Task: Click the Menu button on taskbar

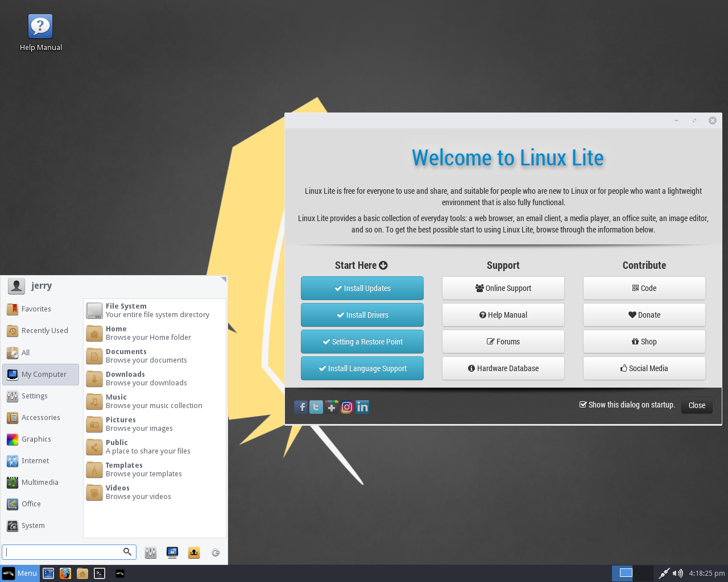Action: (x=20, y=573)
